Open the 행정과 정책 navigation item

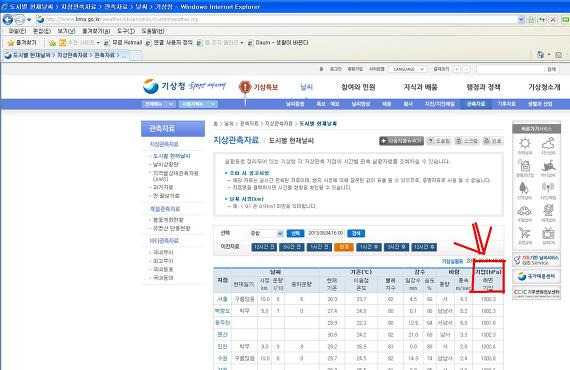tap(483, 87)
